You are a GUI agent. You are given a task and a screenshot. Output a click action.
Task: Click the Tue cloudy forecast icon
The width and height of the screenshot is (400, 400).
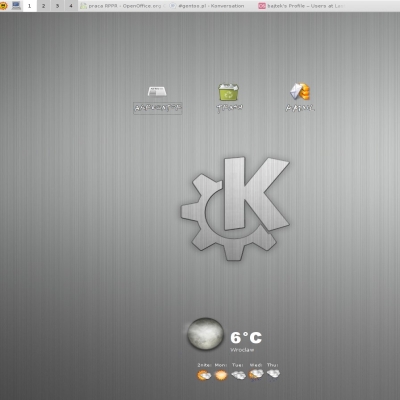click(238, 375)
